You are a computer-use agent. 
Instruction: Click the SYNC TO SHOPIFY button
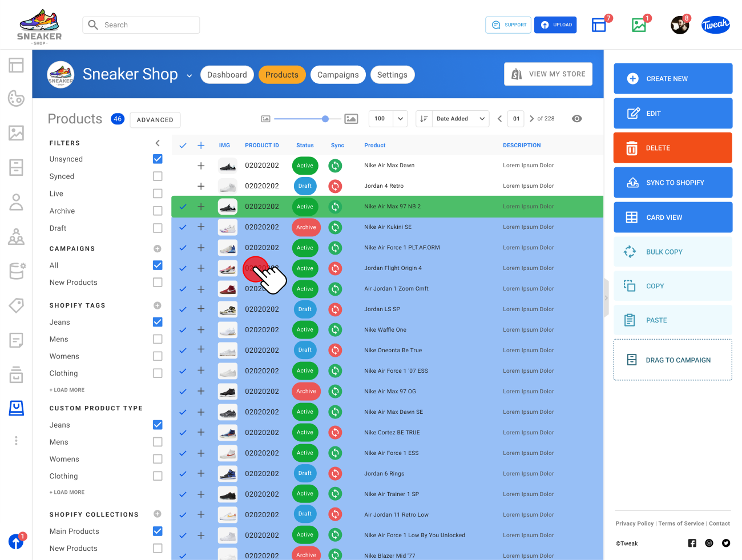click(x=672, y=182)
